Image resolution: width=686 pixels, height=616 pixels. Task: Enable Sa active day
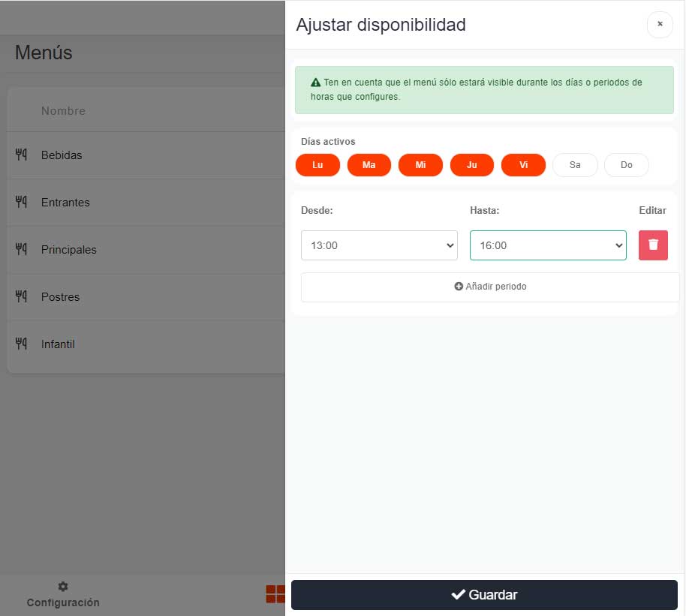point(575,165)
